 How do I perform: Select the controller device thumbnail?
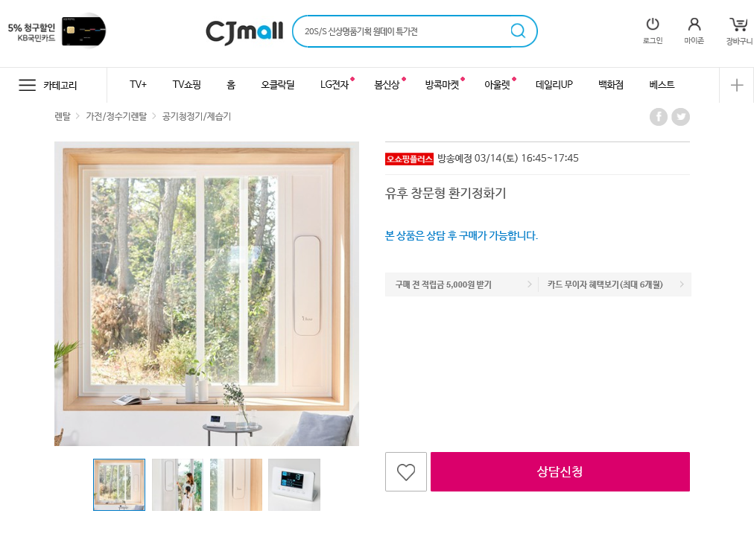[294, 485]
